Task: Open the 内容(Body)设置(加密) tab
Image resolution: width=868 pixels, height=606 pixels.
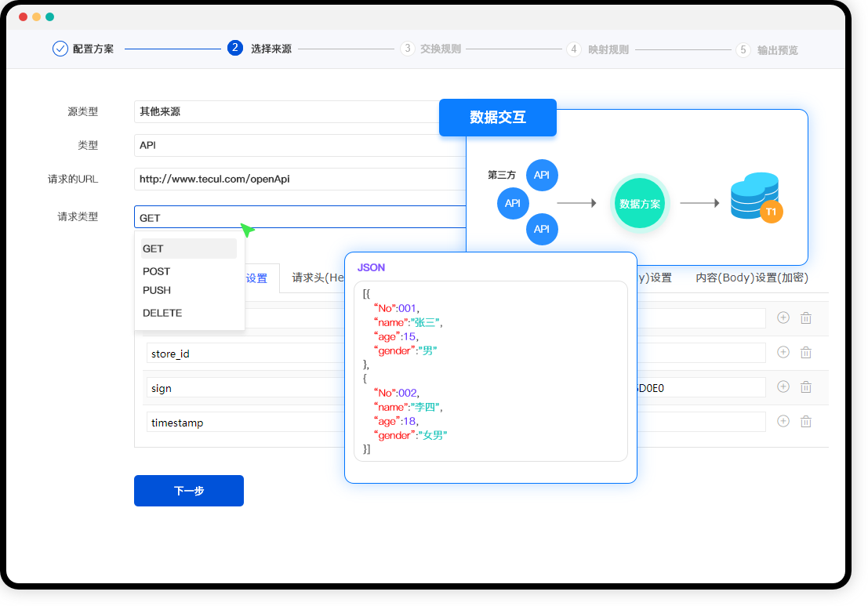Action: [752, 278]
